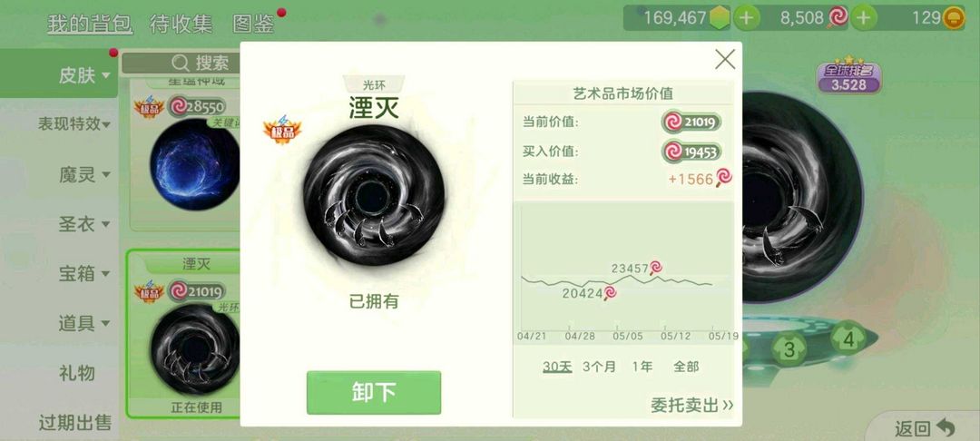Viewport: 980px width, 441px height.
Task: Click the 全球排名 ranking badge
Action: point(848,75)
